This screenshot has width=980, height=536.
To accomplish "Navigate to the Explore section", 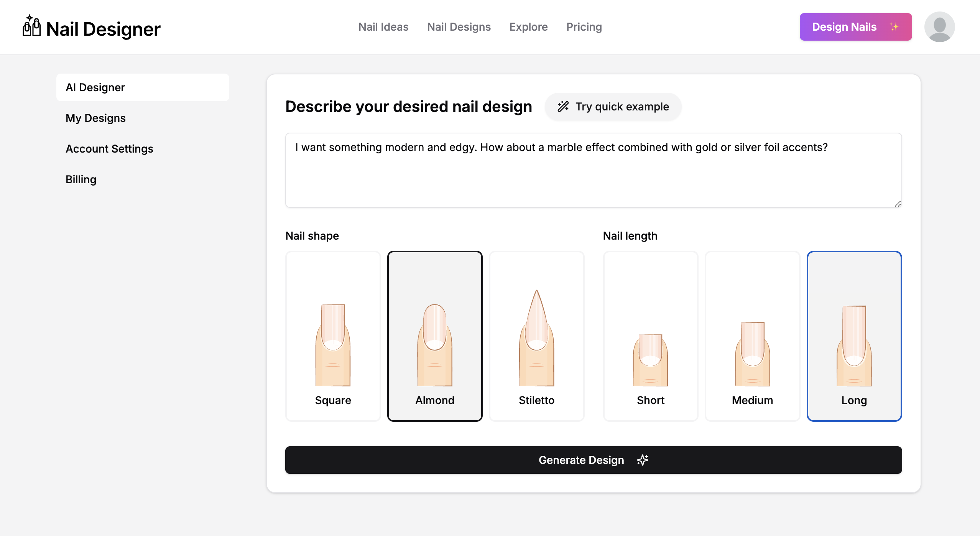I will point(529,27).
